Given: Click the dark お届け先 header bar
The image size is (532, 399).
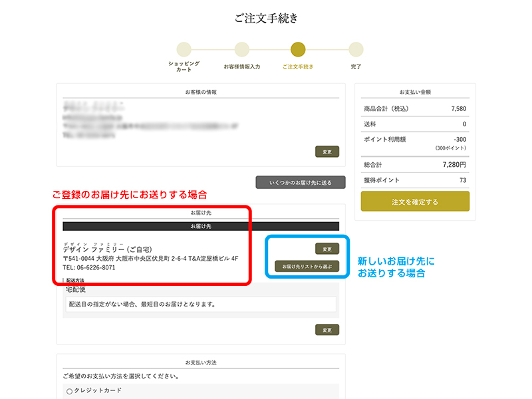Looking at the screenshot, I should 201,226.
